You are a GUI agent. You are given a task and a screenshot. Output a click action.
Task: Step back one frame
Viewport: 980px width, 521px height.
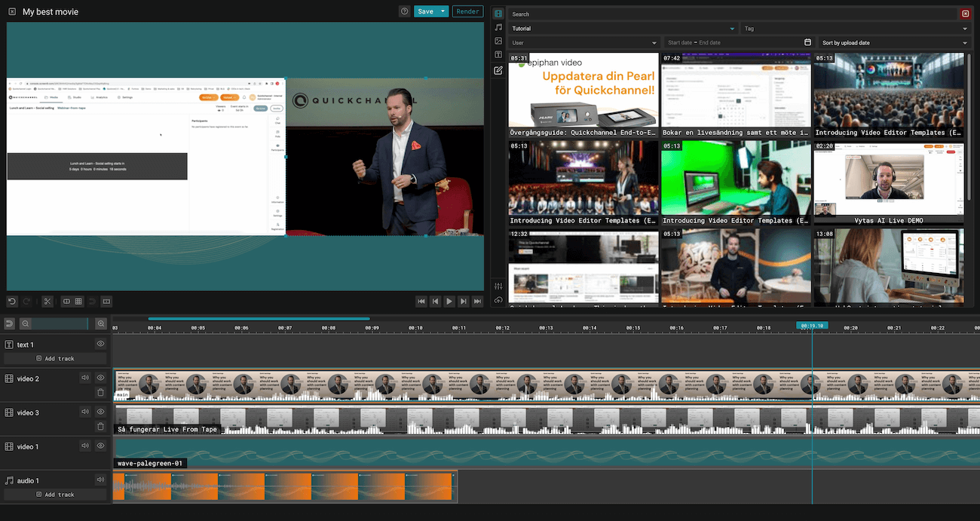click(x=435, y=301)
